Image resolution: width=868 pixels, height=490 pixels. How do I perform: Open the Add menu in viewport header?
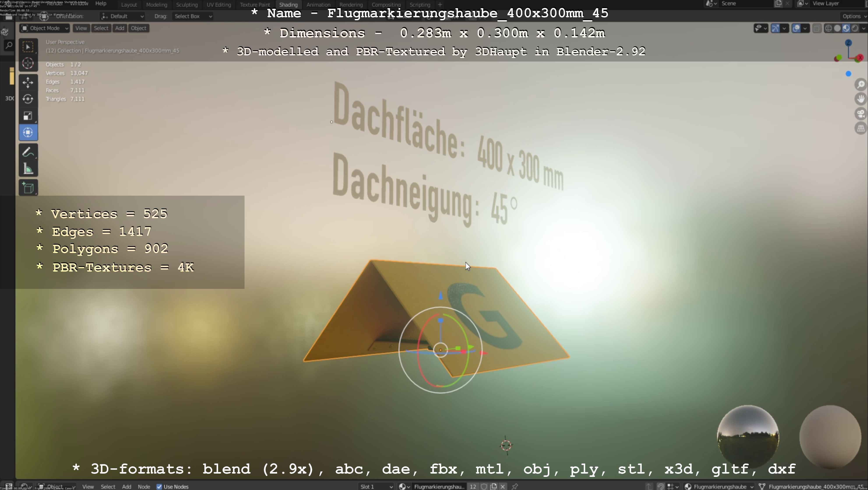click(x=120, y=28)
